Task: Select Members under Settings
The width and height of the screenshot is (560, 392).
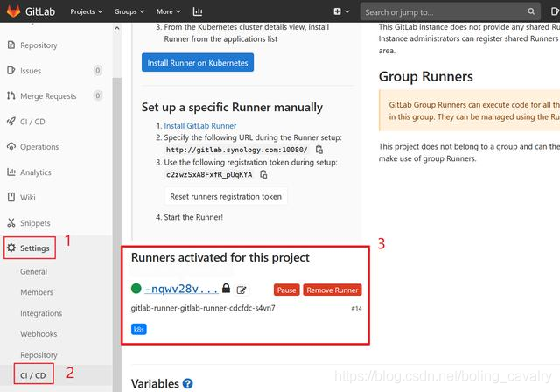Action: [37, 292]
